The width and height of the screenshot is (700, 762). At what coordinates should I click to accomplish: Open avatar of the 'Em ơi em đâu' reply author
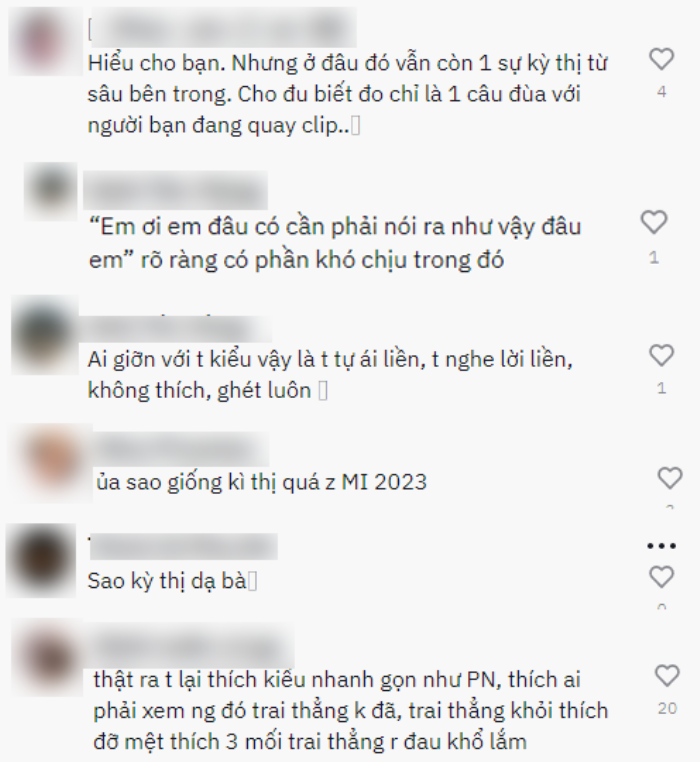coord(51,190)
